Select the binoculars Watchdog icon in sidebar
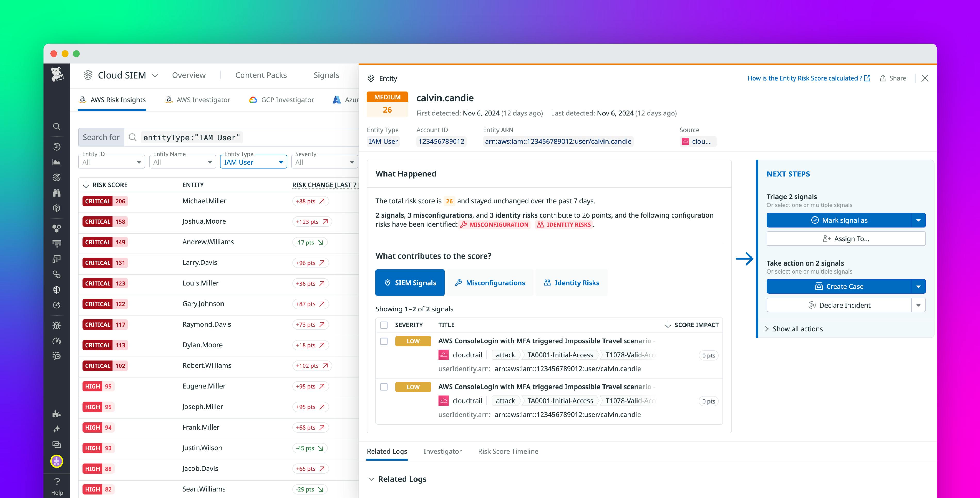 [x=56, y=193]
